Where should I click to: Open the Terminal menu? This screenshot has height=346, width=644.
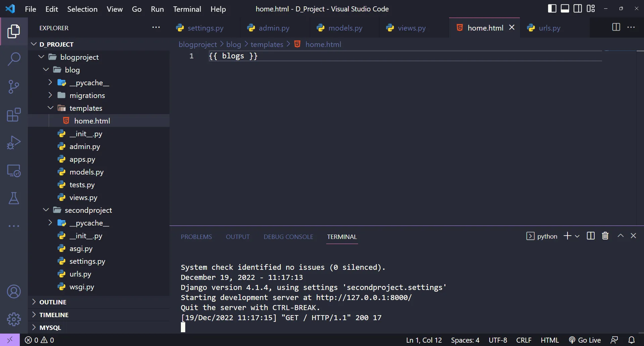coord(187,9)
